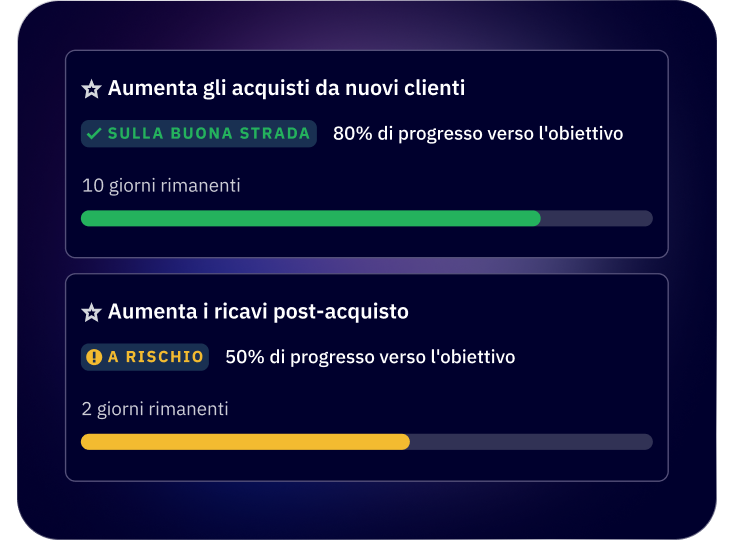Click the right end of the yellow progress fill
The width and height of the screenshot is (734, 540).
point(405,442)
